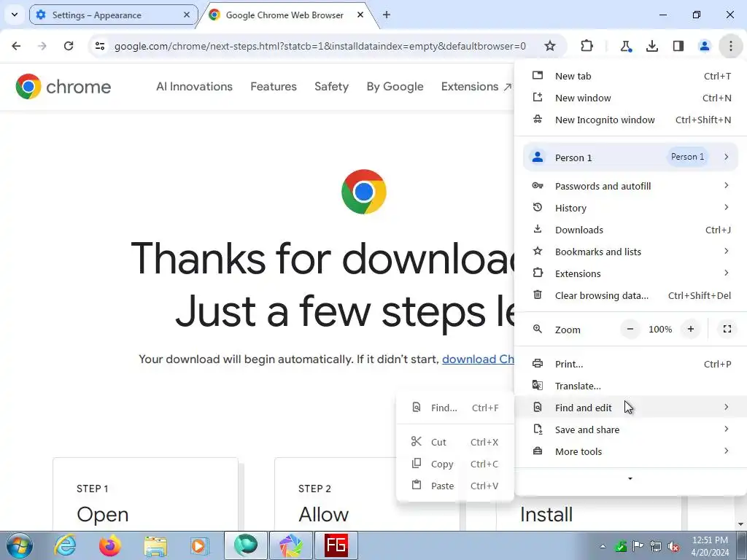The width and height of the screenshot is (747, 560).
Task: Open Windows Explorer folder icon in taskbar
Action: click(155, 545)
